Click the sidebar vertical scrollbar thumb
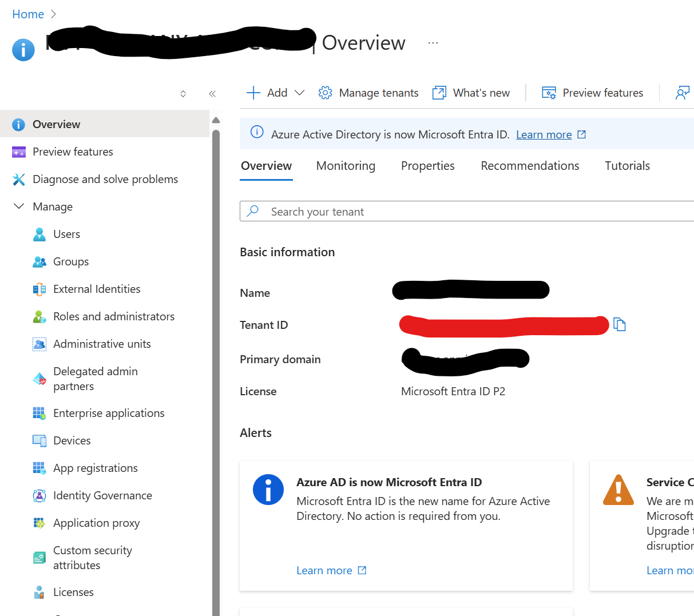Image resolution: width=694 pixels, height=616 pixels. tap(216, 372)
